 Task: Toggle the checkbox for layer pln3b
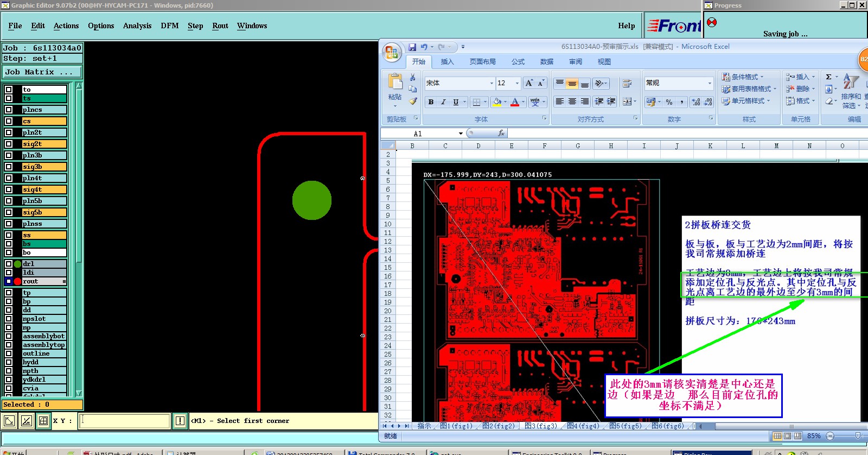[x=9, y=155]
